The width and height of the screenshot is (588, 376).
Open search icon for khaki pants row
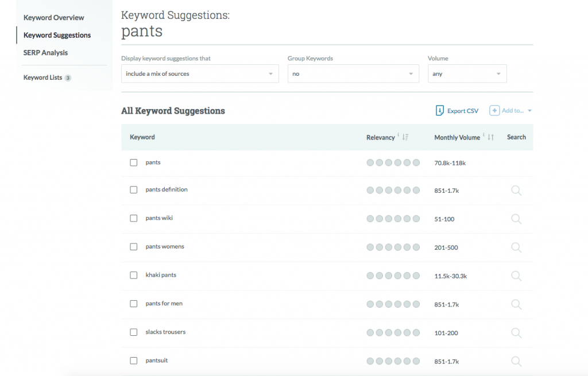[x=516, y=276]
